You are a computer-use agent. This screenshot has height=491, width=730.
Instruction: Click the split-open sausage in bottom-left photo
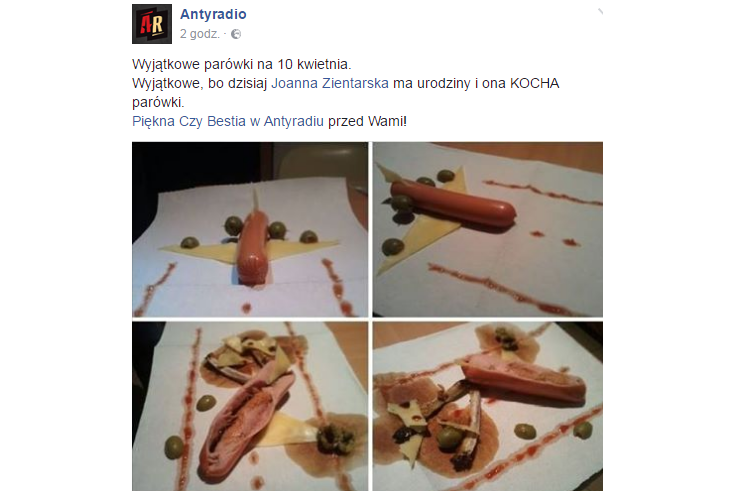[244, 420]
